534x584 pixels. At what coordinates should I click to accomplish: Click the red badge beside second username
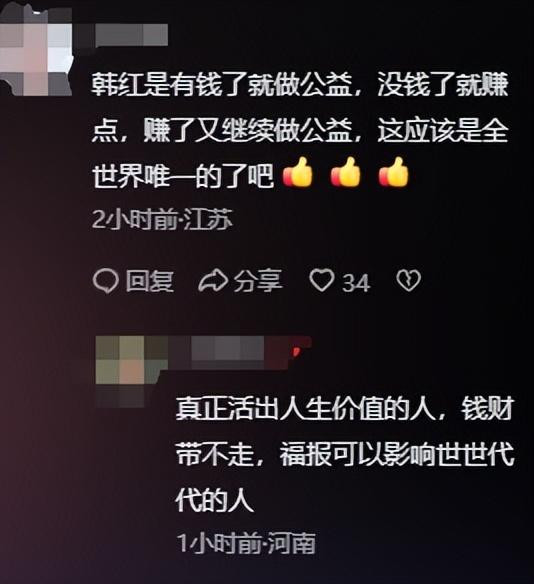[296, 349]
